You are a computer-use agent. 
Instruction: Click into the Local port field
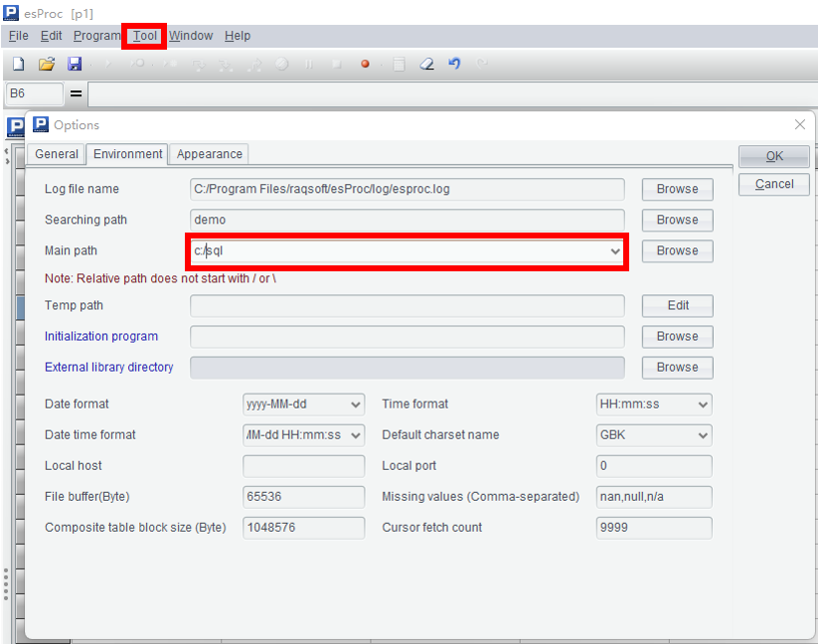point(653,466)
